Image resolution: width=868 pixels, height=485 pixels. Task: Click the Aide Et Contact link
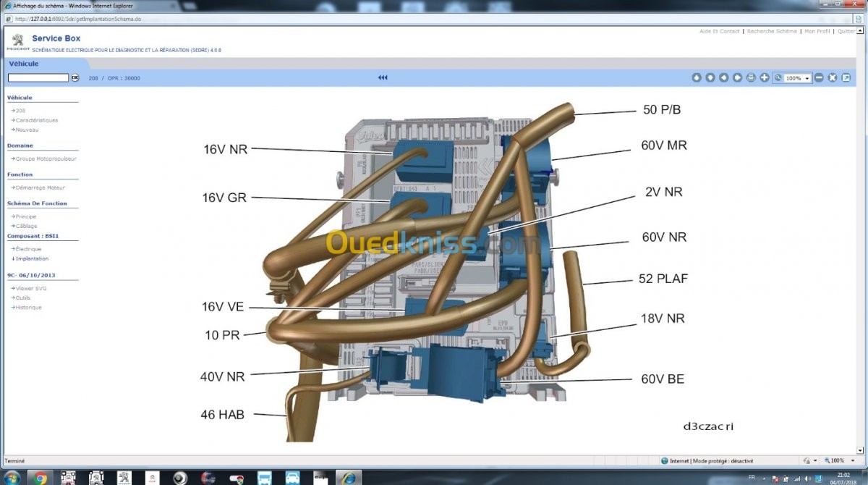pyautogui.click(x=720, y=31)
